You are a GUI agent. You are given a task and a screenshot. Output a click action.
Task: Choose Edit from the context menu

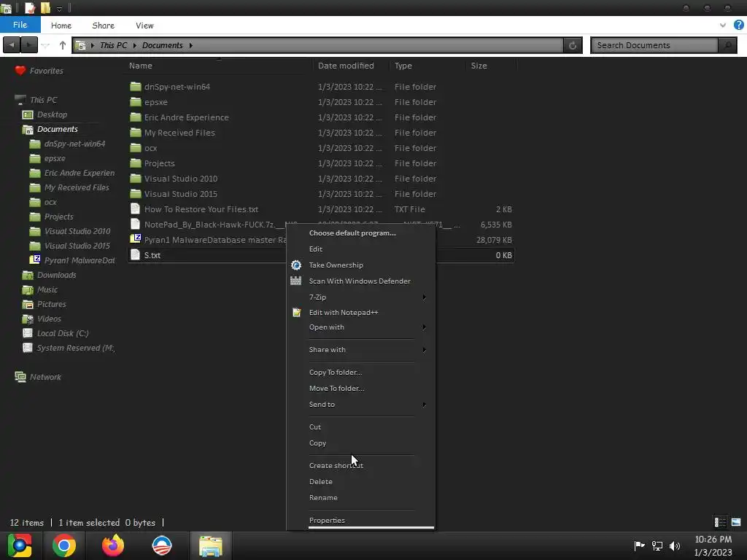[x=316, y=249]
